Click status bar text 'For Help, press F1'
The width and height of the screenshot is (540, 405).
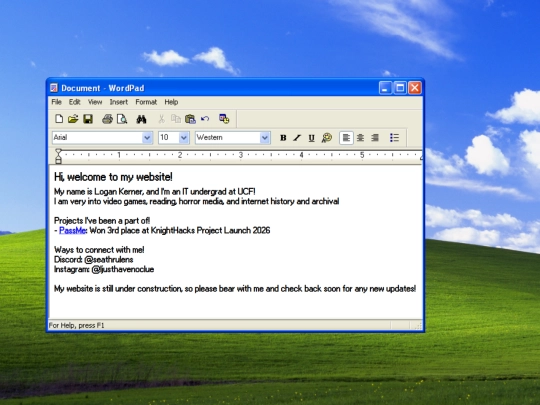[76, 325]
